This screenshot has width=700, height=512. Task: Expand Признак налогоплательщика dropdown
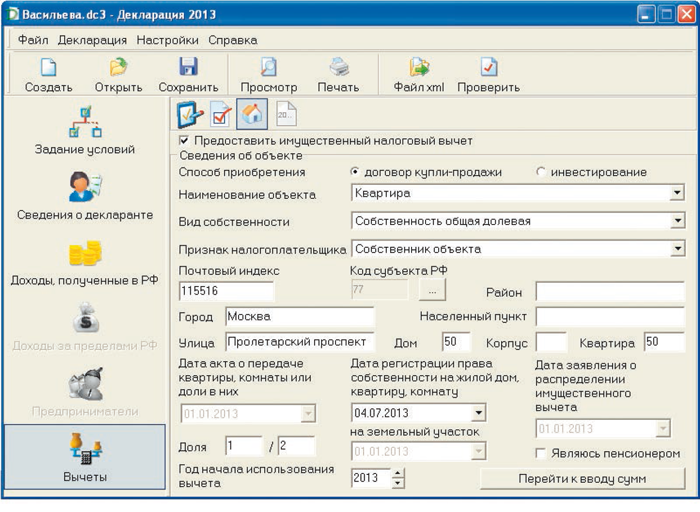[677, 248]
